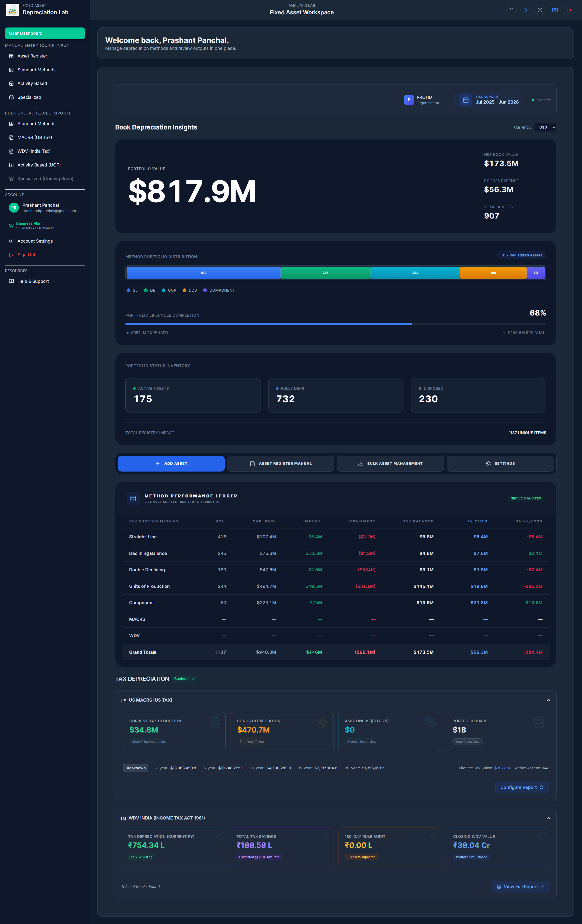Click the PR profile initials in header
Viewport: 582px width, 924px height.
pos(555,10)
